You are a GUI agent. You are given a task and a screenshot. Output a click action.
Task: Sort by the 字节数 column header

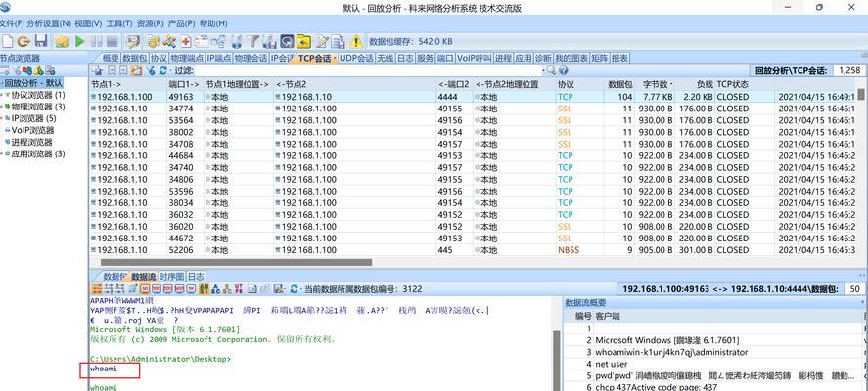click(x=657, y=85)
